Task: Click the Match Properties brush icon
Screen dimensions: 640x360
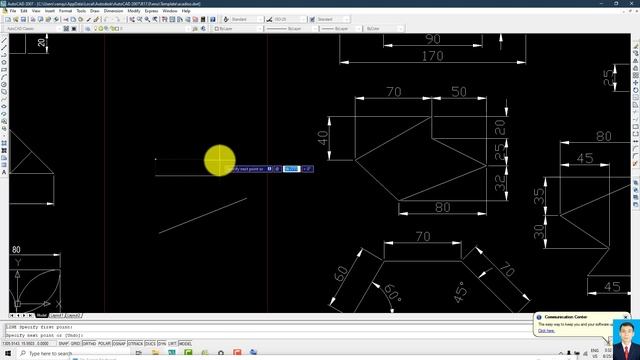Action: (88, 20)
